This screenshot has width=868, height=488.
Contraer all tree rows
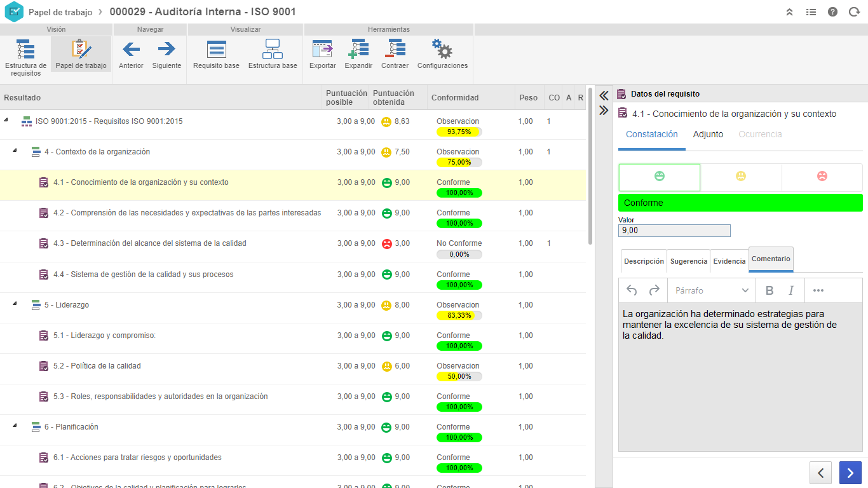tap(395, 54)
